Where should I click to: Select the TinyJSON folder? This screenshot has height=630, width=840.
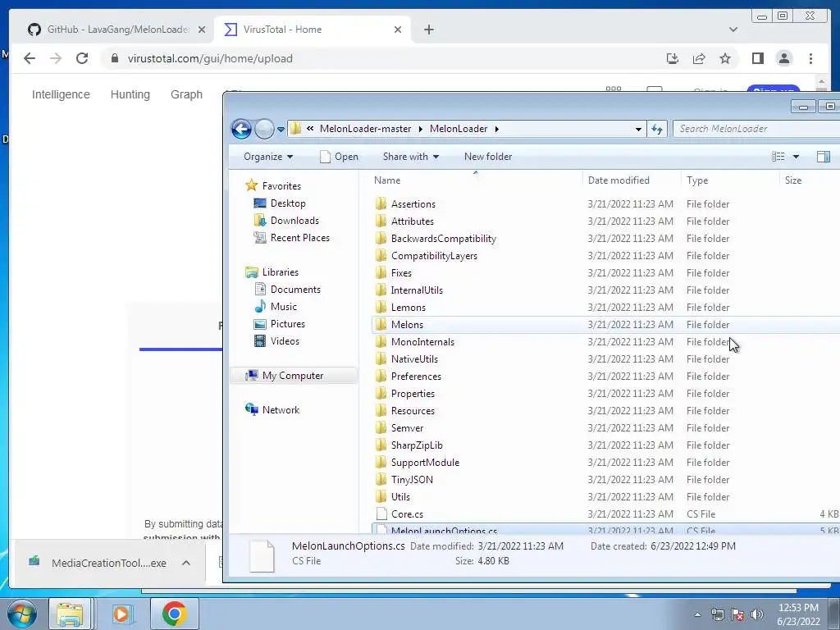tap(412, 479)
